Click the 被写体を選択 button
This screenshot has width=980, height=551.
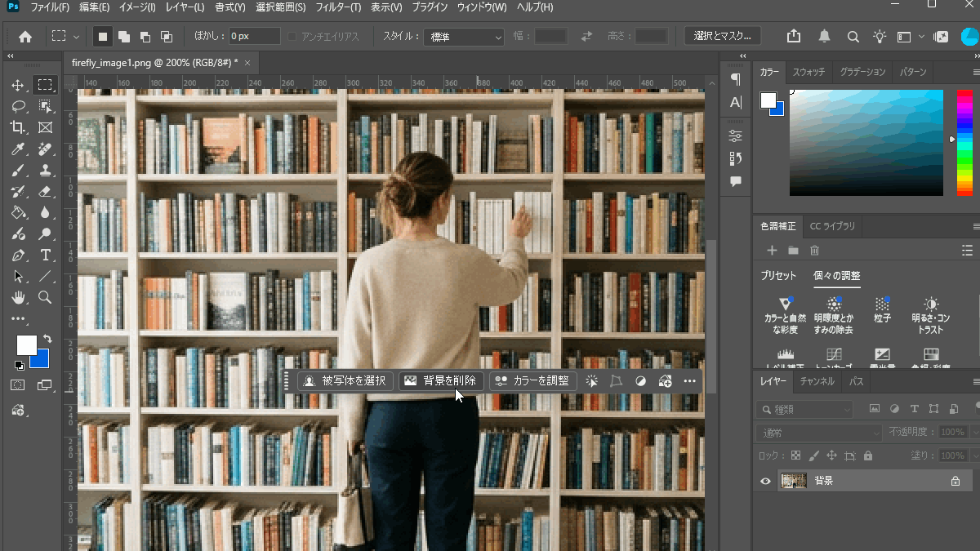pos(345,380)
